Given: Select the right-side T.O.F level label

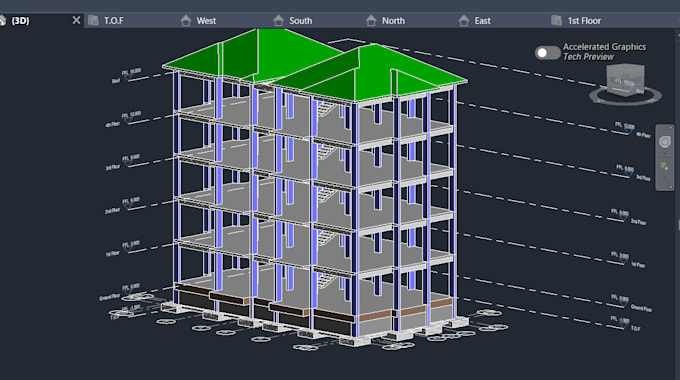Looking at the screenshot, I should pos(635,328).
